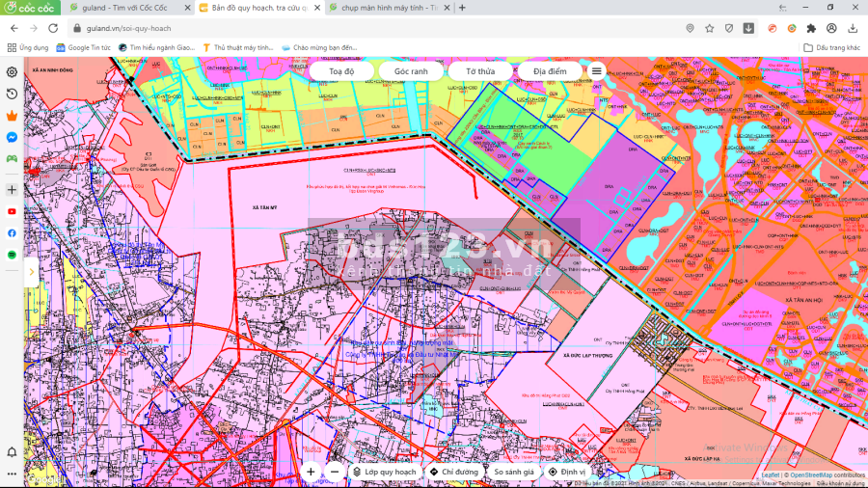Switch to the 'guland - Tìm với Cốc Cốc' tab
Image resolution: width=868 pixels, height=488 pixels.
tap(128, 8)
